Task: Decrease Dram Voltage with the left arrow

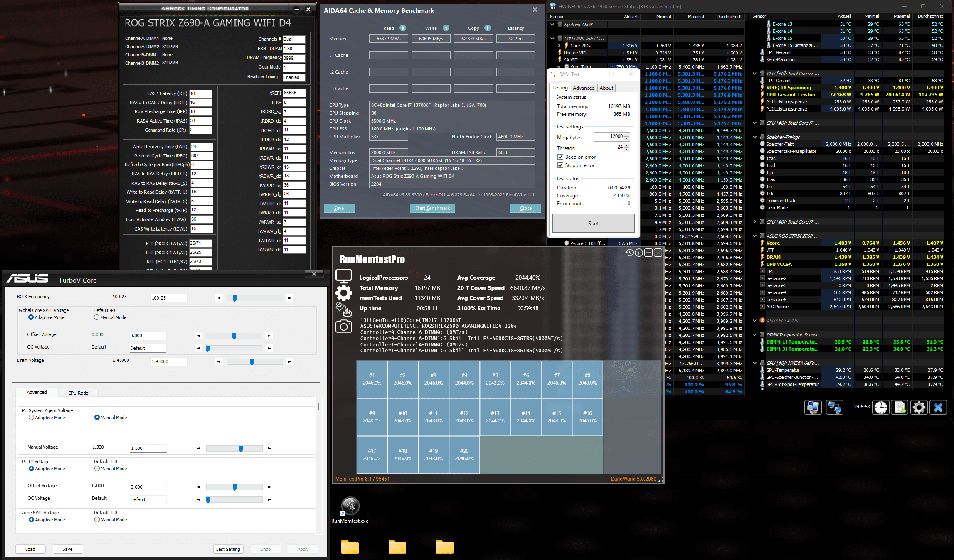Action: click(x=219, y=361)
